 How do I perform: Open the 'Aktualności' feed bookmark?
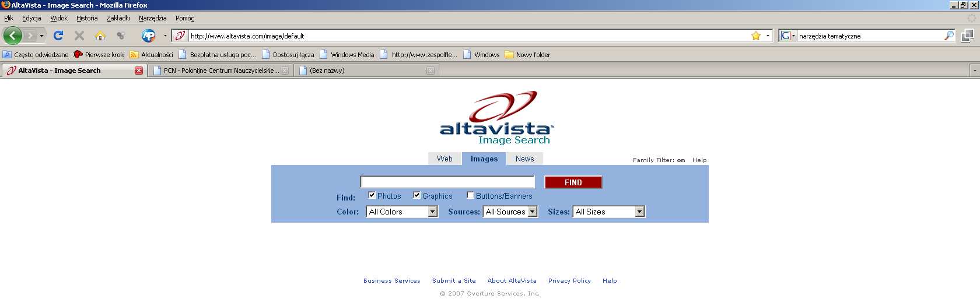(x=151, y=55)
